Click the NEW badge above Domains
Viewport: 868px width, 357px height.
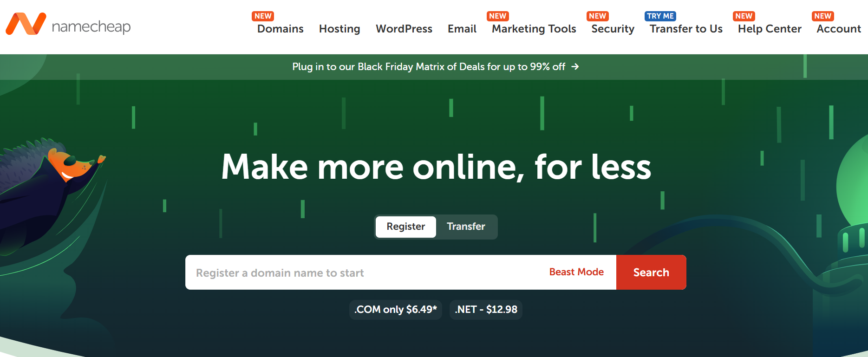pyautogui.click(x=263, y=16)
